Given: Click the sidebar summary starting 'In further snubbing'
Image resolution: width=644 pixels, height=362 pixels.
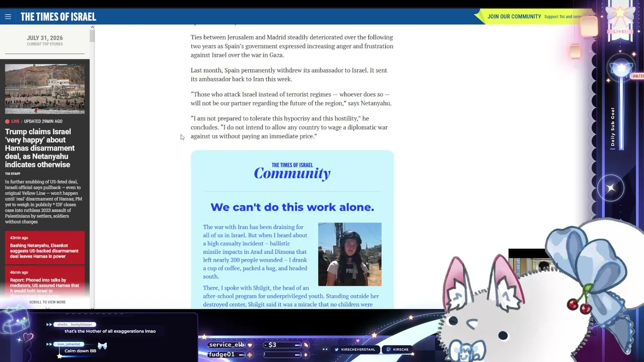Looking at the screenshot, I should 43,202.
